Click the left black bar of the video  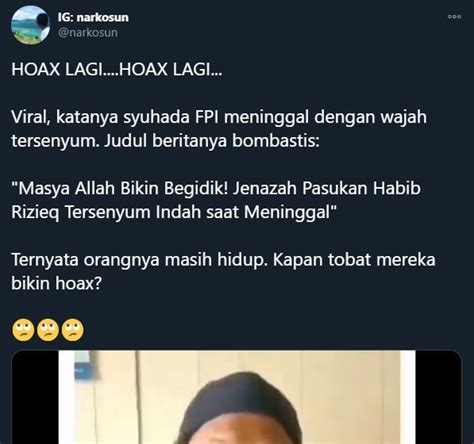(x=35, y=397)
